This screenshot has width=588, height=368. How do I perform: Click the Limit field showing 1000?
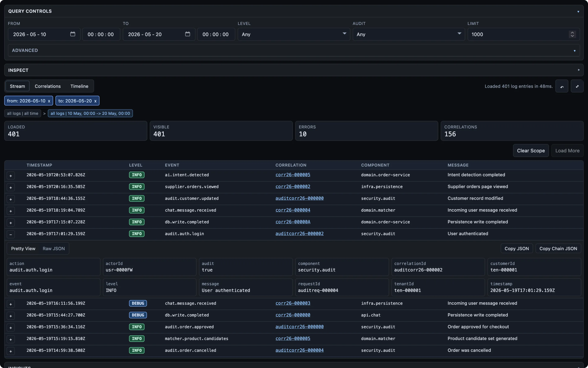pos(524,34)
